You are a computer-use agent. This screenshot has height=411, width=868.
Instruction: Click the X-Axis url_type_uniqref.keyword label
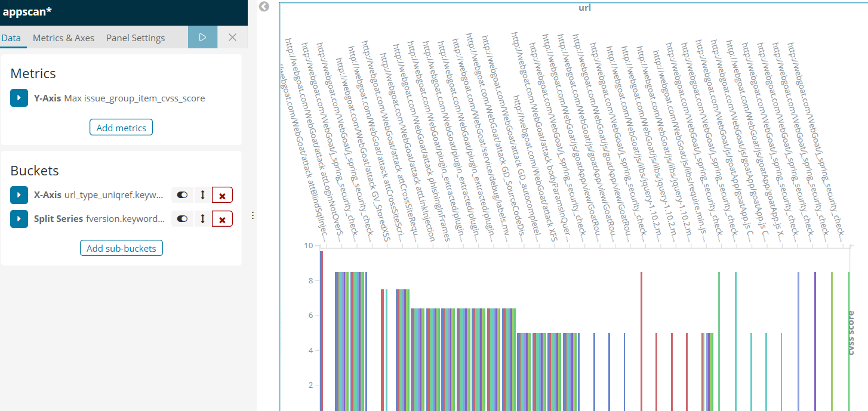(x=99, y=194)
